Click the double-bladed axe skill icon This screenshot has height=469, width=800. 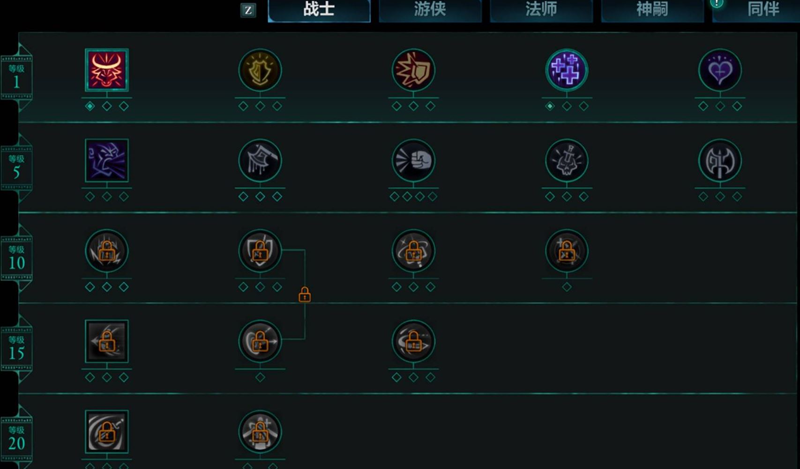720,160
